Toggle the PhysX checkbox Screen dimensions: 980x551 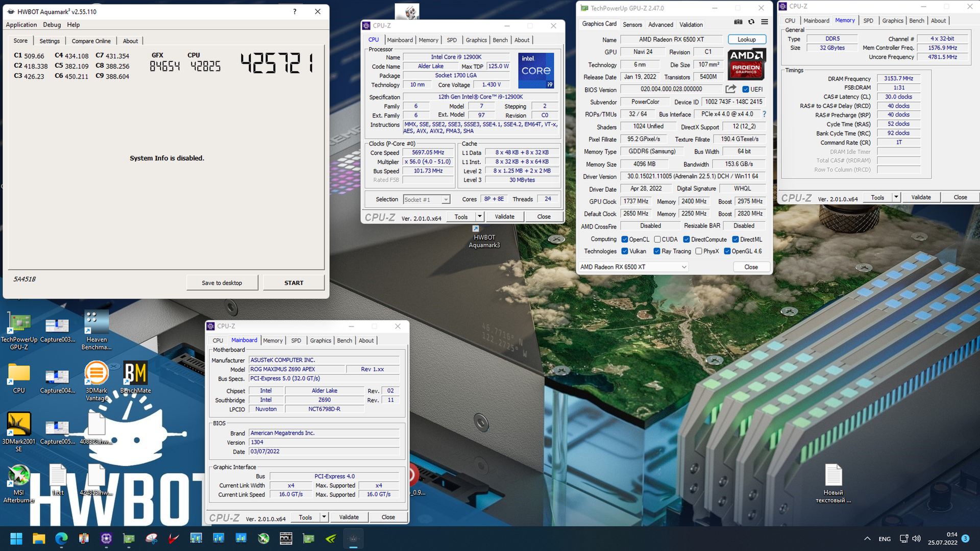click(x=699, y=251)
